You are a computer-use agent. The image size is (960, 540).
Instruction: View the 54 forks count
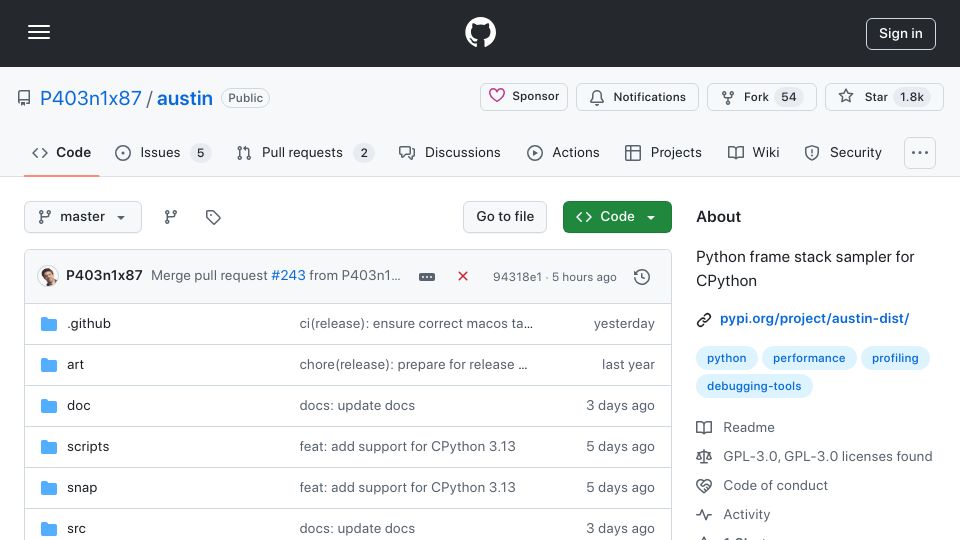(x=789, y=97)
